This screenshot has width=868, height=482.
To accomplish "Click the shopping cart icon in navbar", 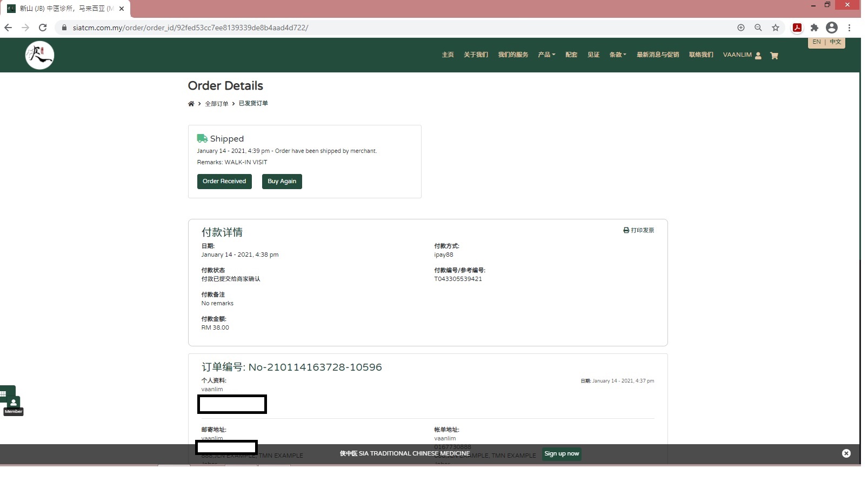I will [774, 56].
